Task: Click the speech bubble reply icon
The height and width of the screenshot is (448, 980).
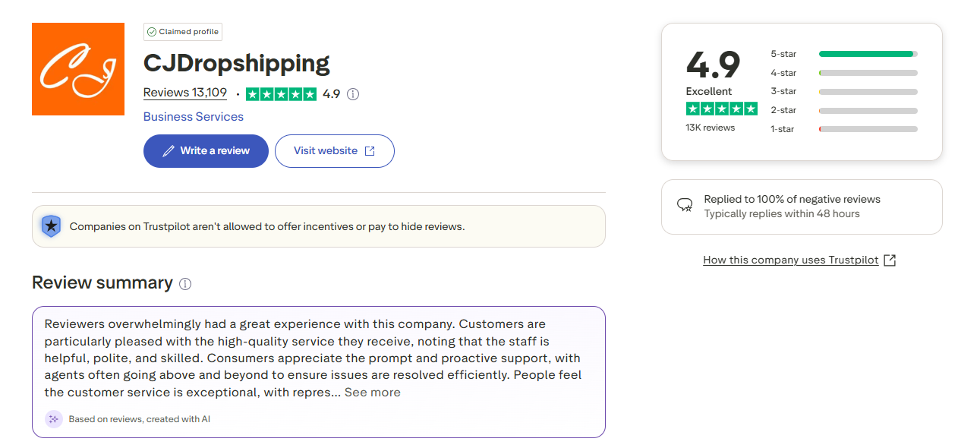Action: pyautogui.click(x=684, y=205)
